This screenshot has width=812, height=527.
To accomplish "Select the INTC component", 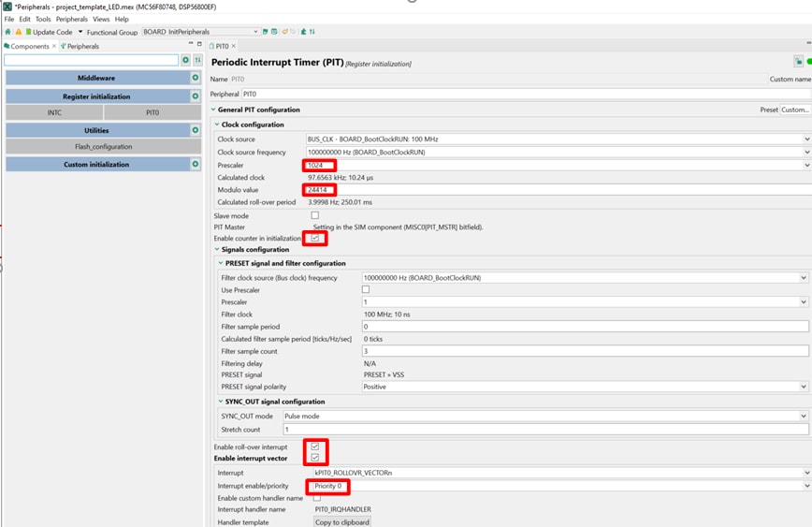I will point(54,113).
